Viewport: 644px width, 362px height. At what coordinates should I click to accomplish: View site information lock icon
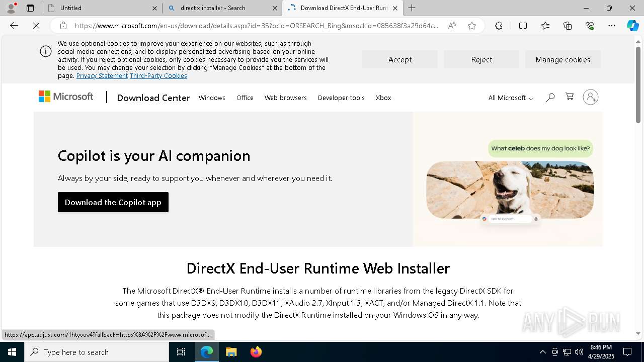pyautogui.click(x=63, y=26)
